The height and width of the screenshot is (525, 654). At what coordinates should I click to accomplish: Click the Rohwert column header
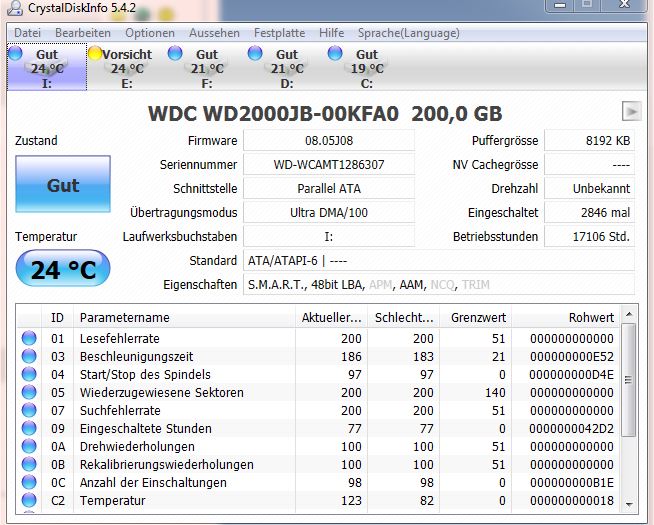(x=566, y=317)
